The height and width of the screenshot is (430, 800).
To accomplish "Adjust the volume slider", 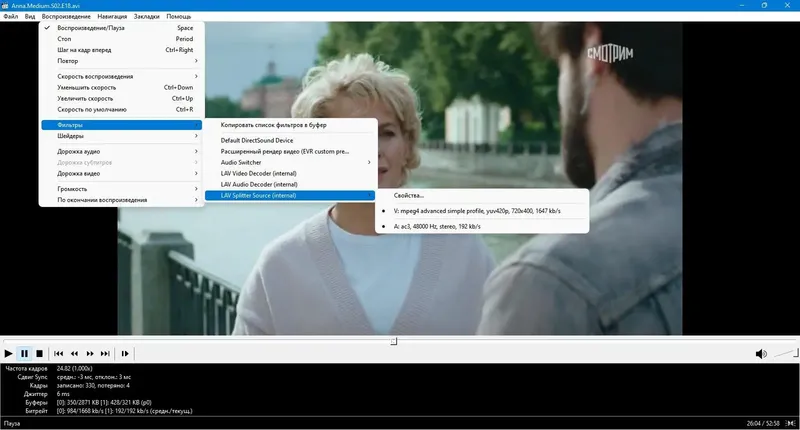I will click(786, 353).
